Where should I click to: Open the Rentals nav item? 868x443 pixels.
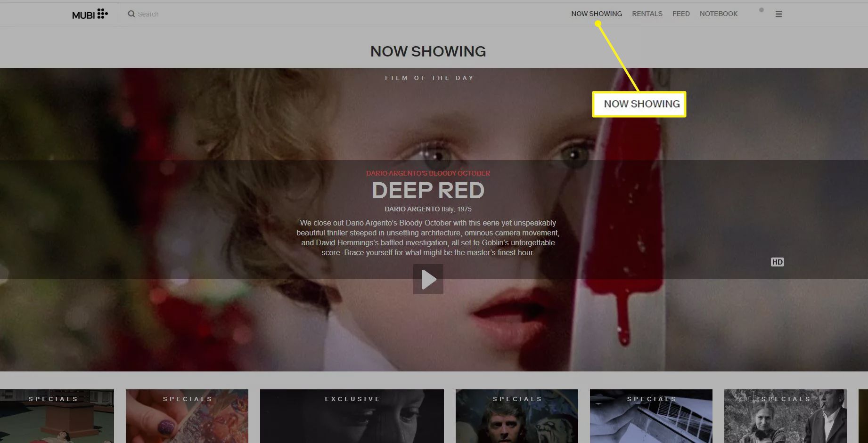pos(647,14)
